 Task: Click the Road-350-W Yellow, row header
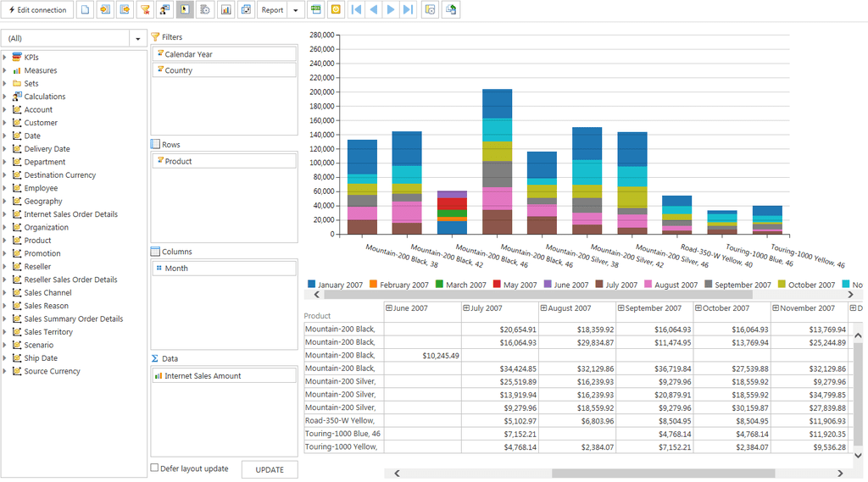point(344,420)
